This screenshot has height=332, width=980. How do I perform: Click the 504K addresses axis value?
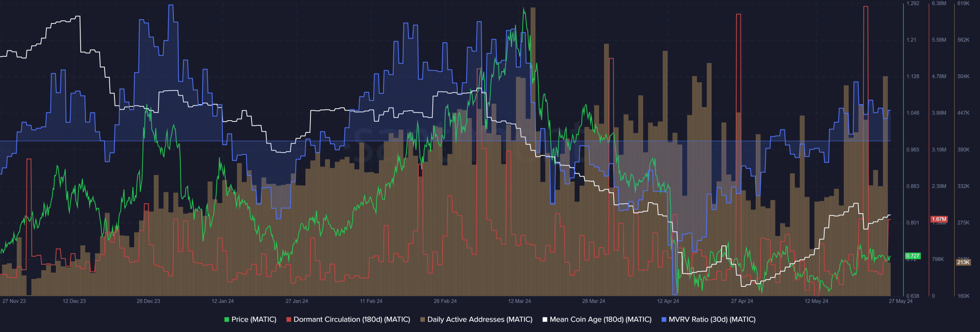[x=964, y=77]
